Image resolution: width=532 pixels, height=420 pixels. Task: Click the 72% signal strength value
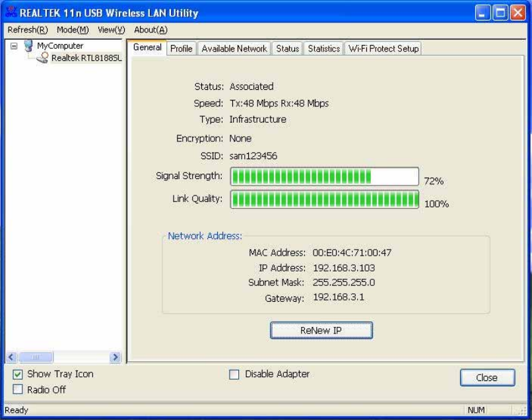pyautogui.click(x=434, y=181)
